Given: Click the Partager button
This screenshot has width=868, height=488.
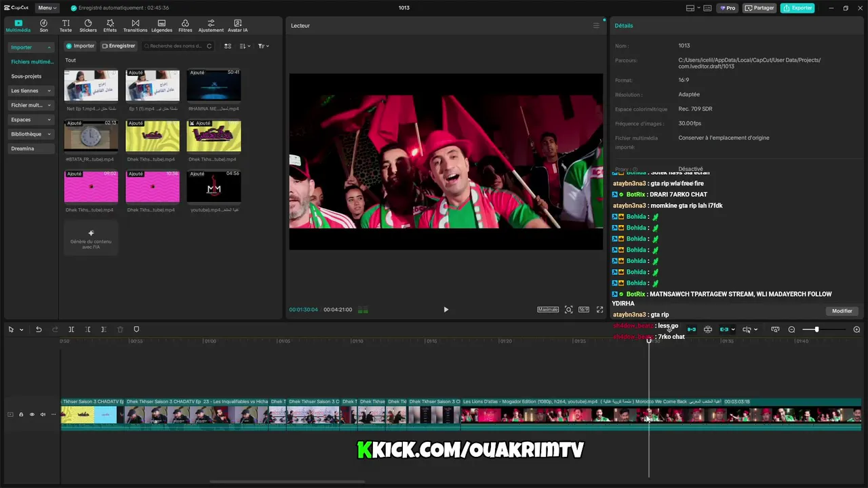Looking at the screenshot, I should tap(759, 8).
